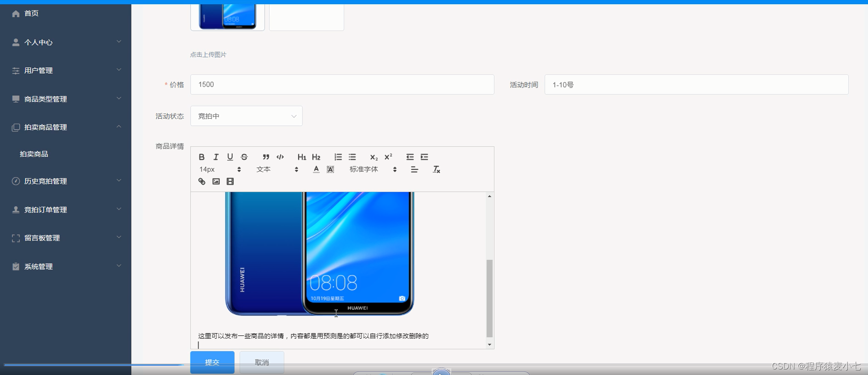868x375 pixels.
Task: Click the 活动时间 input field
Action: [x=697, y=85]
